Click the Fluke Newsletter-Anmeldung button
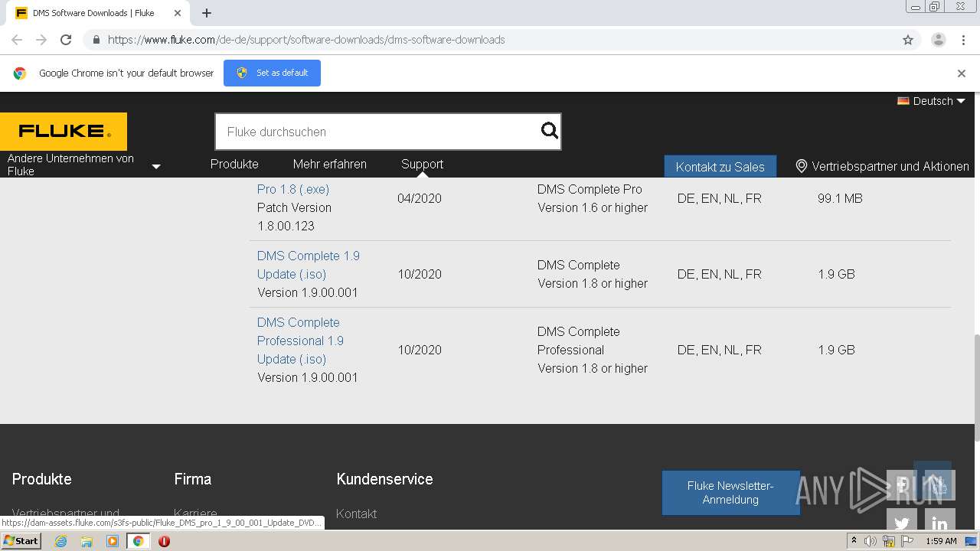 [x=730, y=493]
